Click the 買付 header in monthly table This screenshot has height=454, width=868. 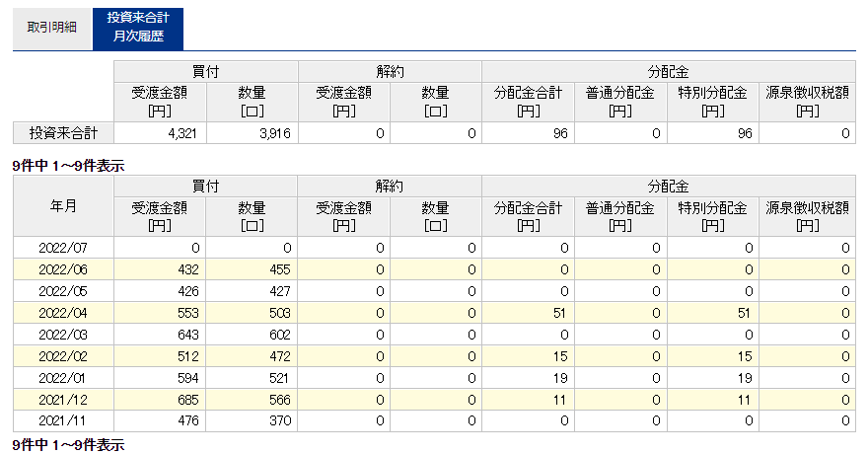click(205, 187)
